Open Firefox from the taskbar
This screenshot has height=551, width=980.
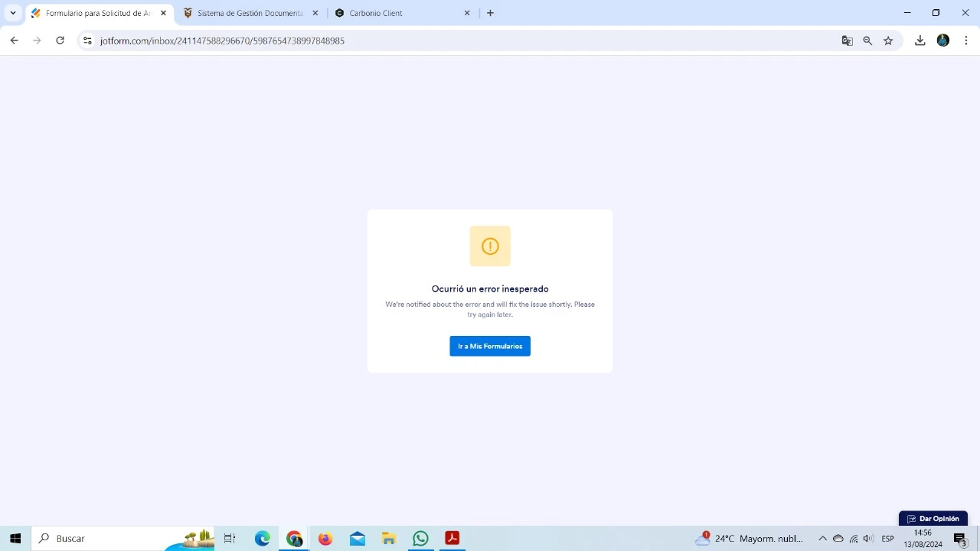(325, 538)
